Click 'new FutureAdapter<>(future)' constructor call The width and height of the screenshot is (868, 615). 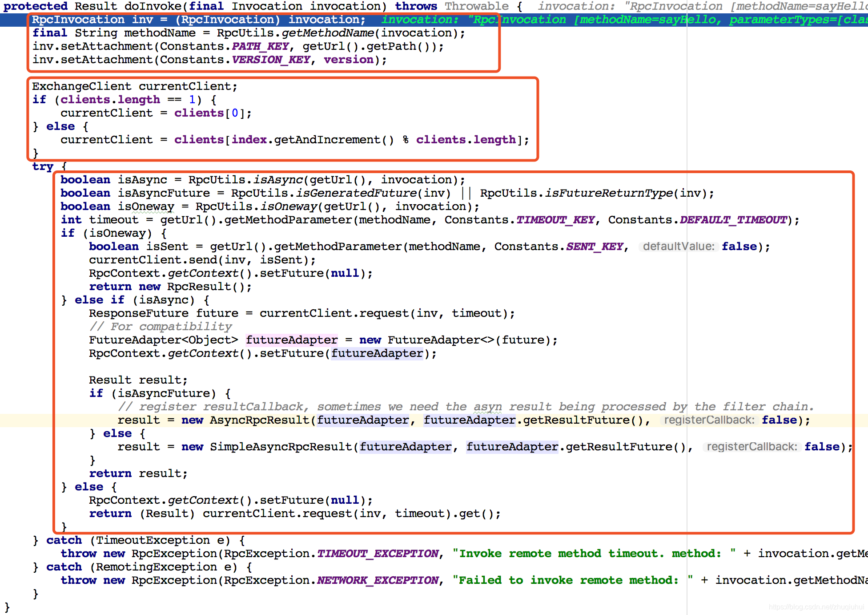455,340
